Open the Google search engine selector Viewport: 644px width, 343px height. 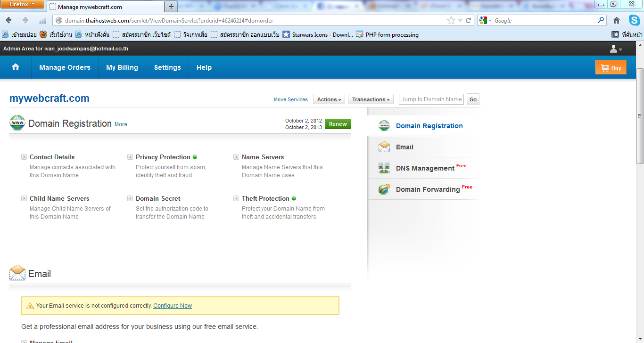(x=485, y=21)
